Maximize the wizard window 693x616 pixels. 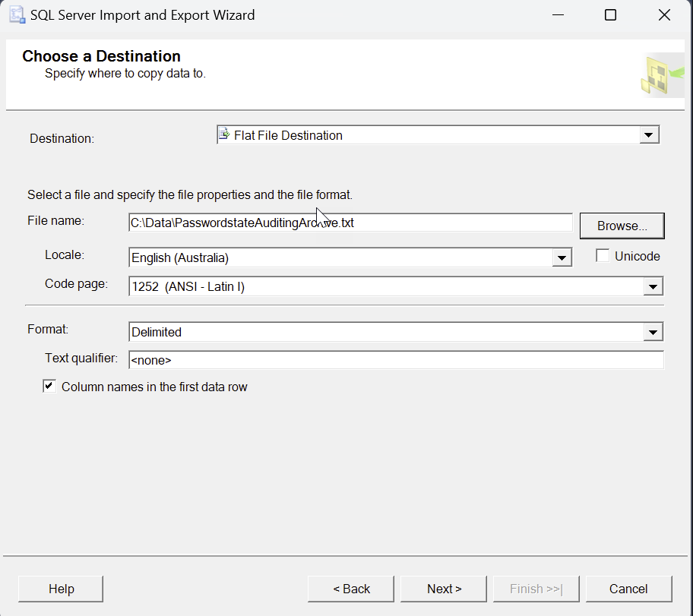tap(610, 15)
